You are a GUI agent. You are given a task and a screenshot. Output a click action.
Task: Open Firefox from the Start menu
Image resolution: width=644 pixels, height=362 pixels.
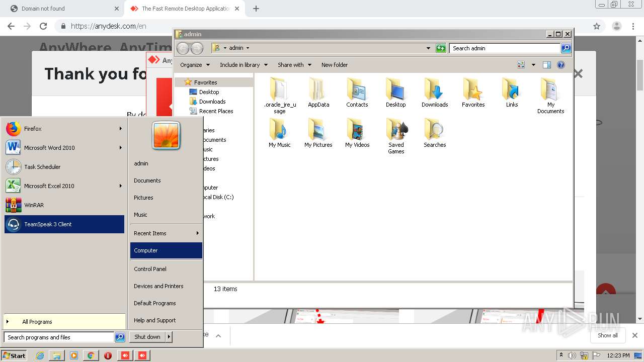[64, 129]
